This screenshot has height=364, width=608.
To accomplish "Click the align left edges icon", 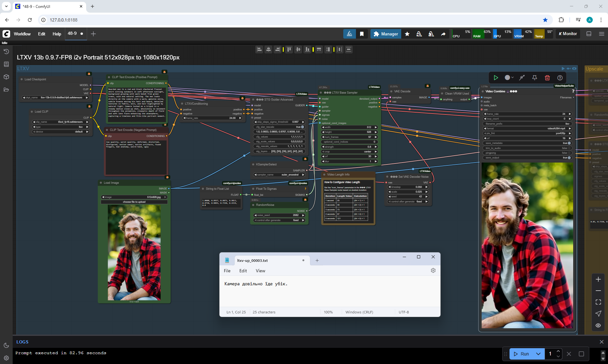I will coord(259,49).
